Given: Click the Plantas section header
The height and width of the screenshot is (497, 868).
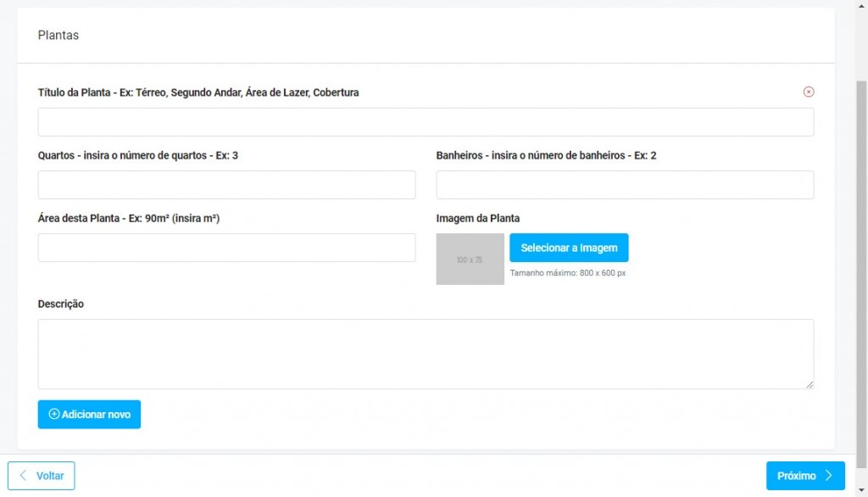Looking at the screenshot, I should click(58, 36).
